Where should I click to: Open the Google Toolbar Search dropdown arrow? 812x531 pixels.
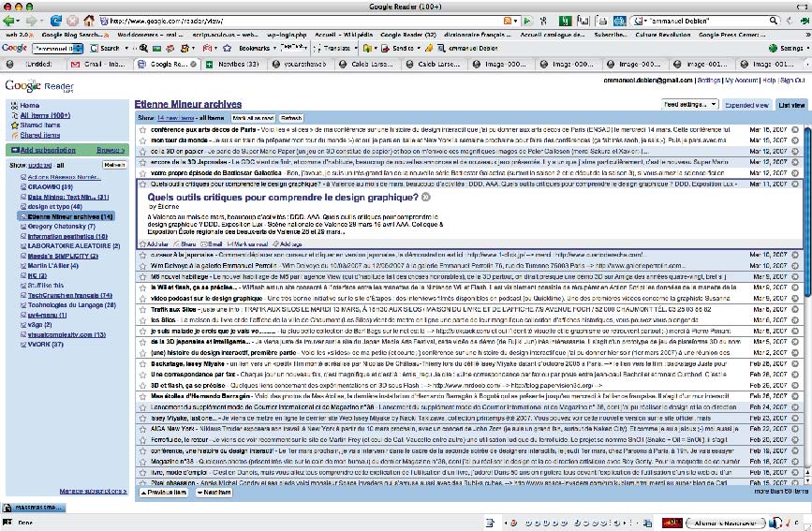coord(125,48)
